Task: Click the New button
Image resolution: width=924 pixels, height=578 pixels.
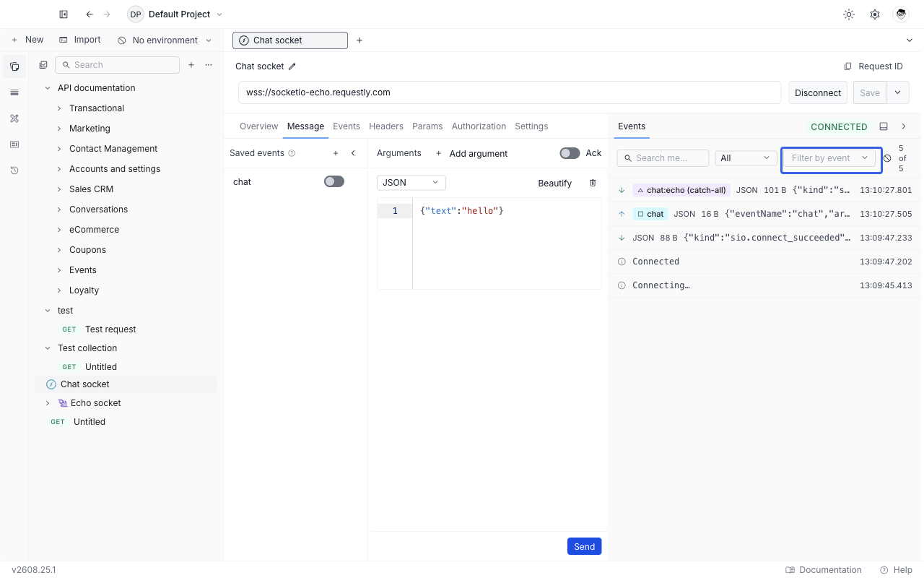Action: click(27, 40)
